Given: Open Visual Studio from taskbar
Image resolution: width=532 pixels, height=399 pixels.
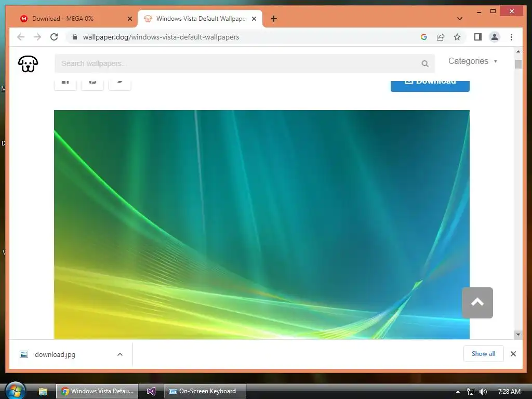Looking at the screenshot, I should (151, 392).
